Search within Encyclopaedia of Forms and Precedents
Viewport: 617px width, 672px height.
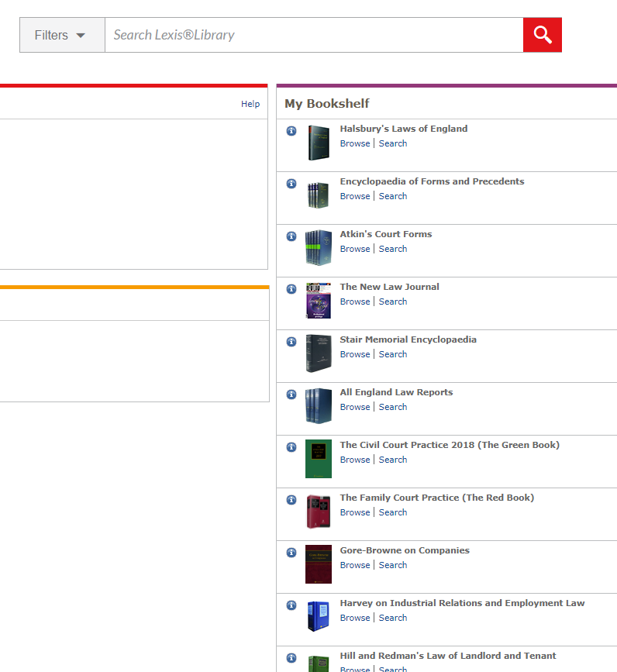[x=392, y=196]
